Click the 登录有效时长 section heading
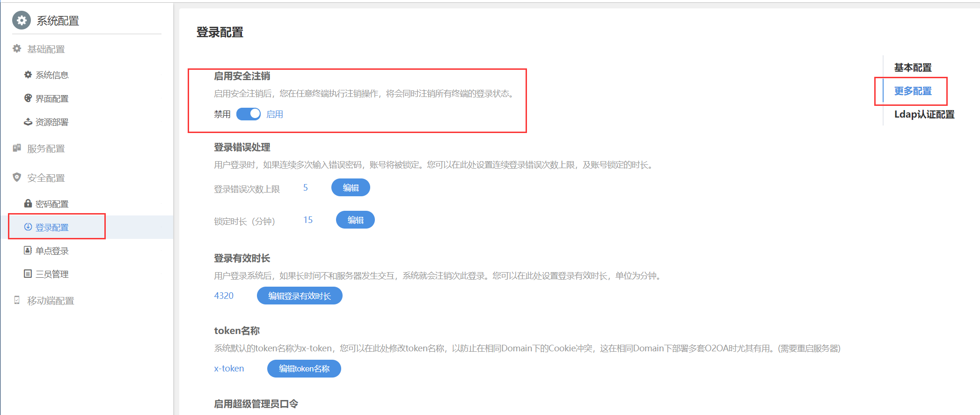Image resolution: width=980 pixels, height=415 pixels. [x=242, y=258]
